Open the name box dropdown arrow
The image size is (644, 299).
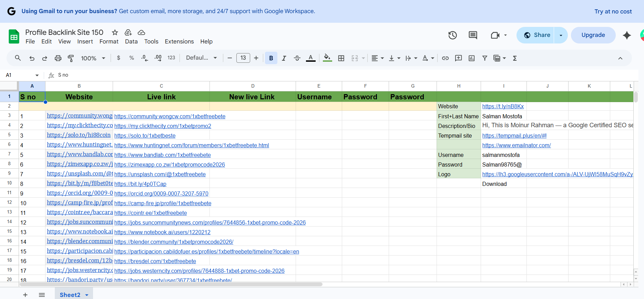[37, 75]
